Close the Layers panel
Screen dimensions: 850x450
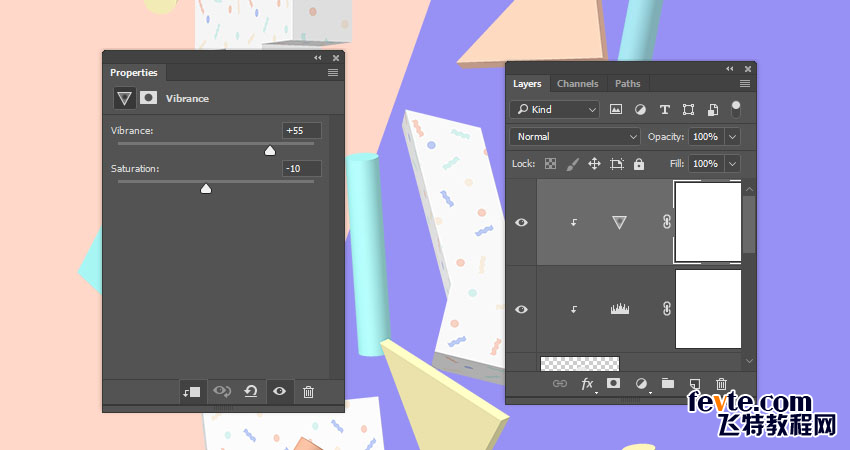click(748, 69)
